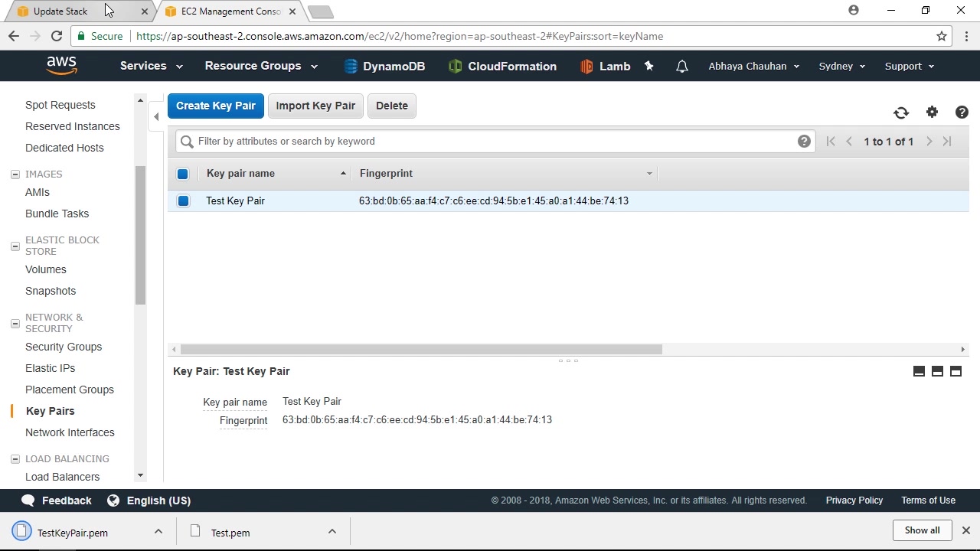Click the pin shortcuts icon in navbar
Screen dimensions: 980x551
click(649, 66)
